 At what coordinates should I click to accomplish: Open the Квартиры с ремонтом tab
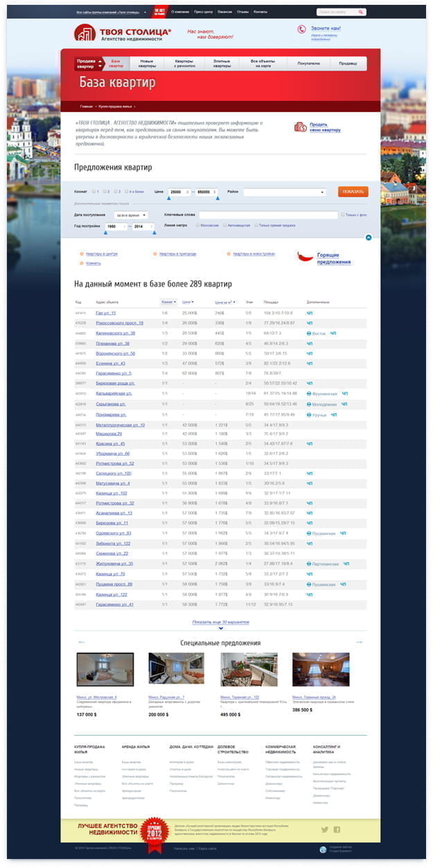(x=184, y=64)
